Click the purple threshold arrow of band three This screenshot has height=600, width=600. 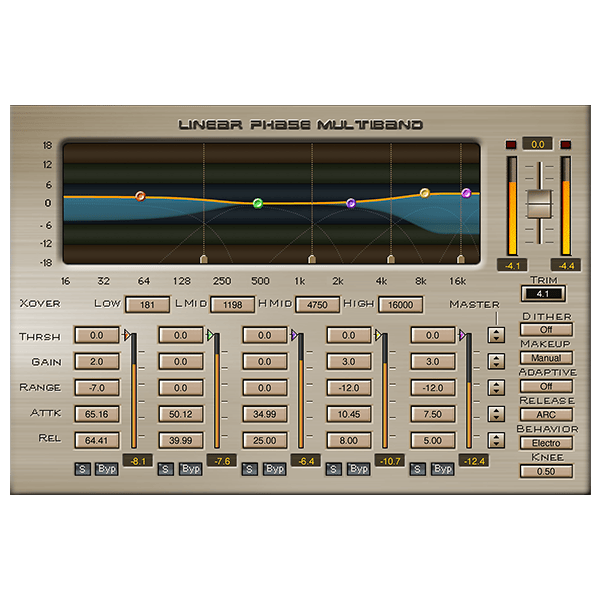[294, 336]
